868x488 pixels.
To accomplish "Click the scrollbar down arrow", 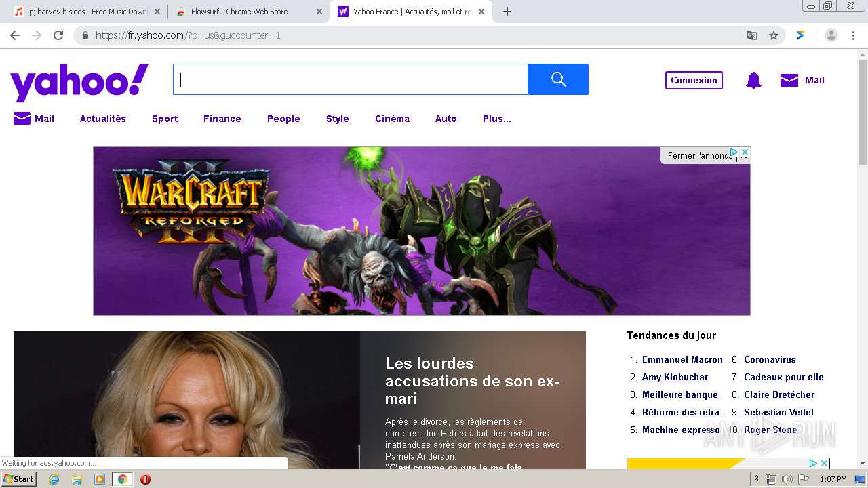I will 863,464.
